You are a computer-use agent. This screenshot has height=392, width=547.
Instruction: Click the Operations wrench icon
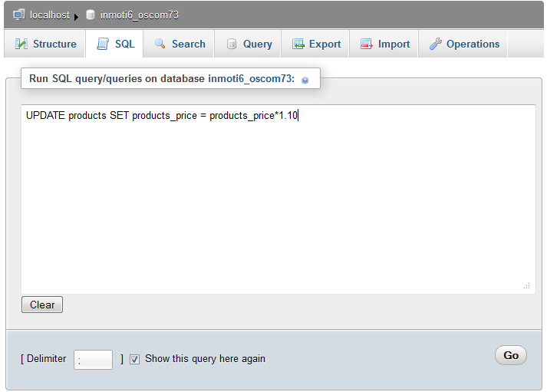pos(435,44)
